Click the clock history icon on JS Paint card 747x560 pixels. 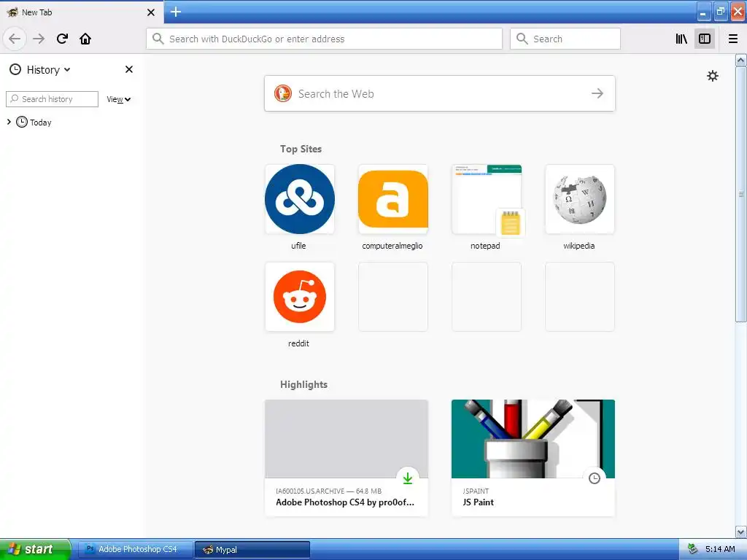[x=594, y=478]
